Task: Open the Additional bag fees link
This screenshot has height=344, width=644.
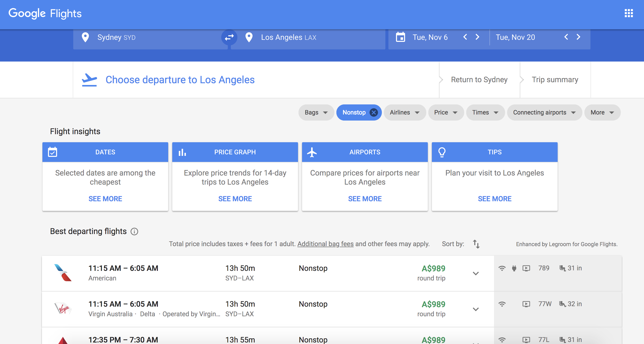Action: point(326,244)
